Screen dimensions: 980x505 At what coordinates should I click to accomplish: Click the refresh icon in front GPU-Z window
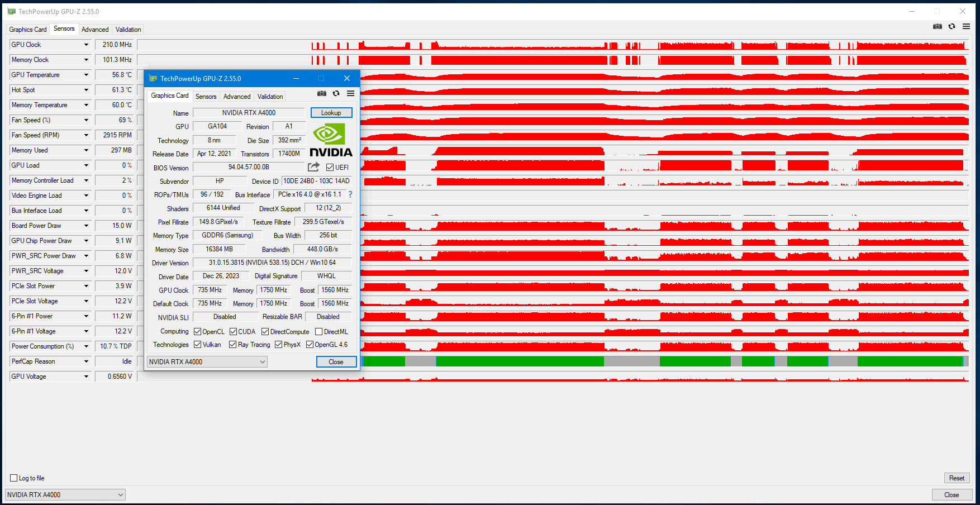(x=336, y=93)
